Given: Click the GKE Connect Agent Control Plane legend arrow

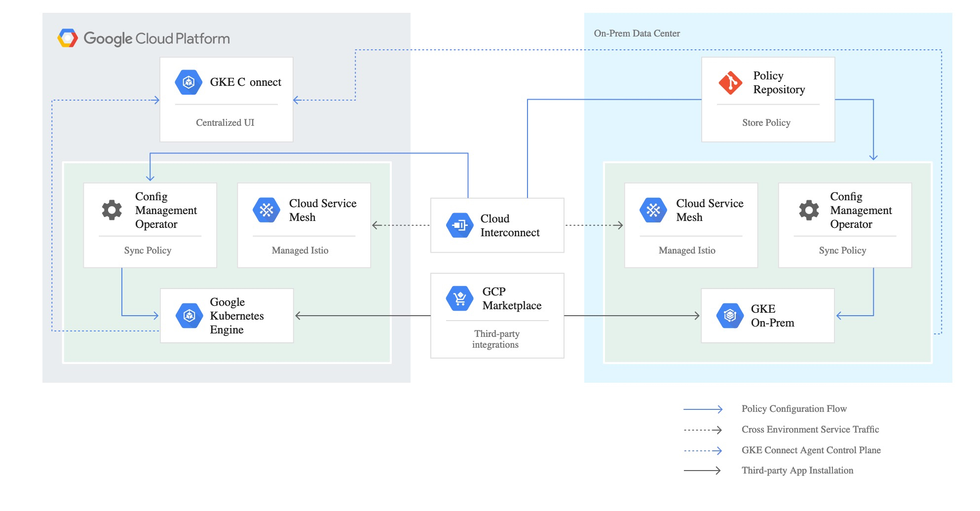Looking at the screenshot, I should tap(703, 450).
